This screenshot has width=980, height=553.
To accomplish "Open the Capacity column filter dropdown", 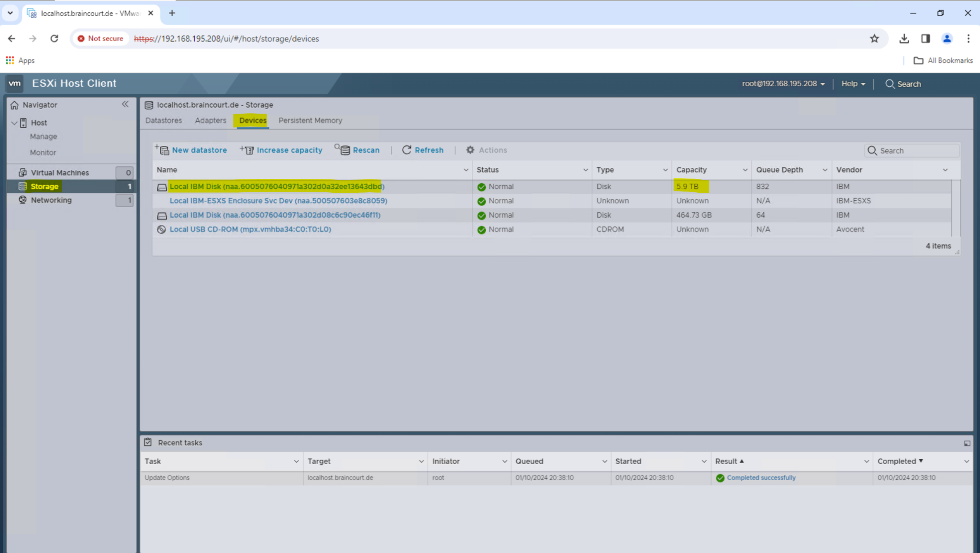I will (x=745, y=169).
